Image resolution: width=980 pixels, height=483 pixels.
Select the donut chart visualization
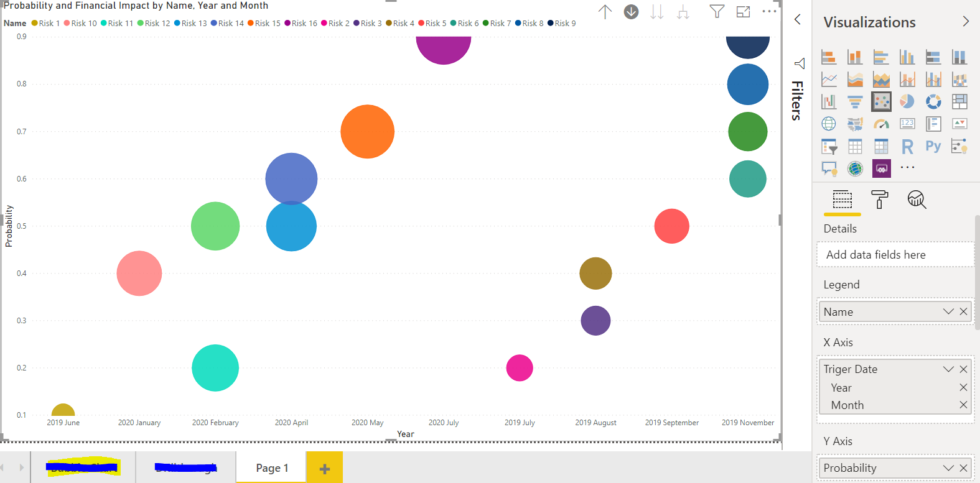click(x=933, y=101)
